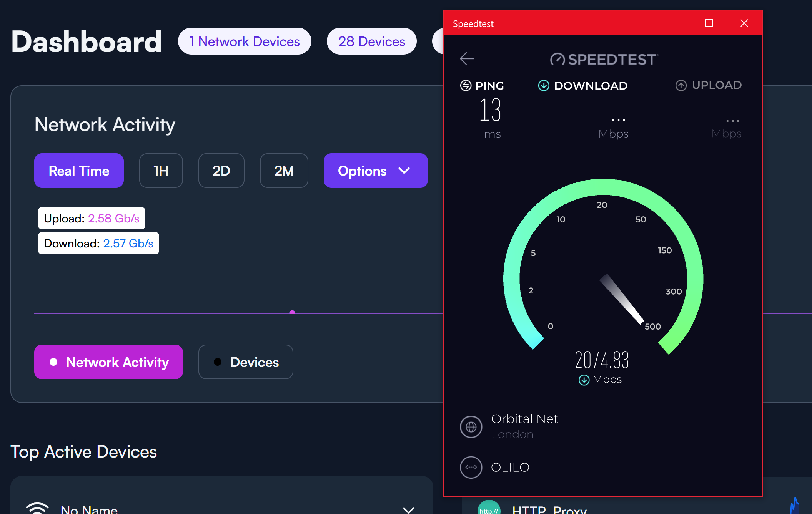
Task: Click the connection icon beside OLILO
Action: tap(471, 468)
